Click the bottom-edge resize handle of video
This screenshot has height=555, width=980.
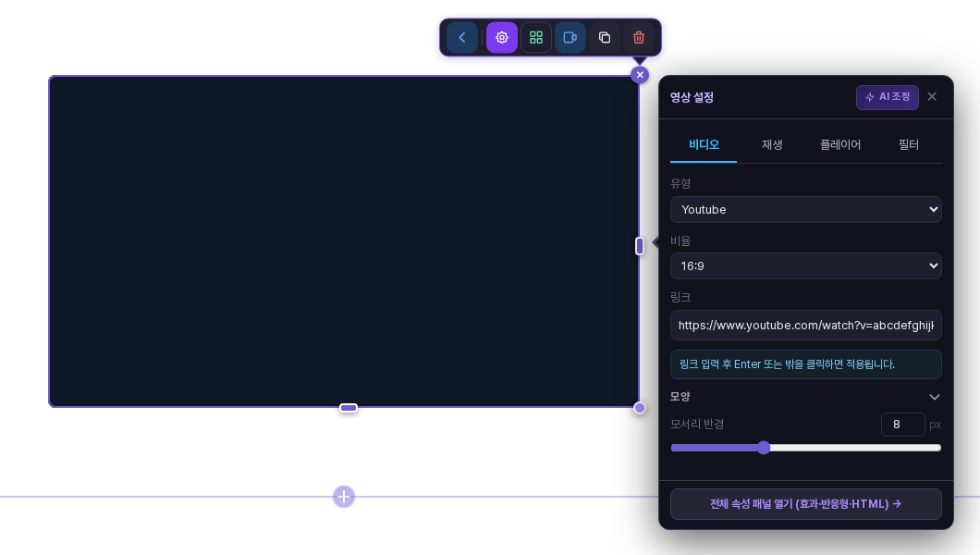pyautogui.click(x=349, y=408)
